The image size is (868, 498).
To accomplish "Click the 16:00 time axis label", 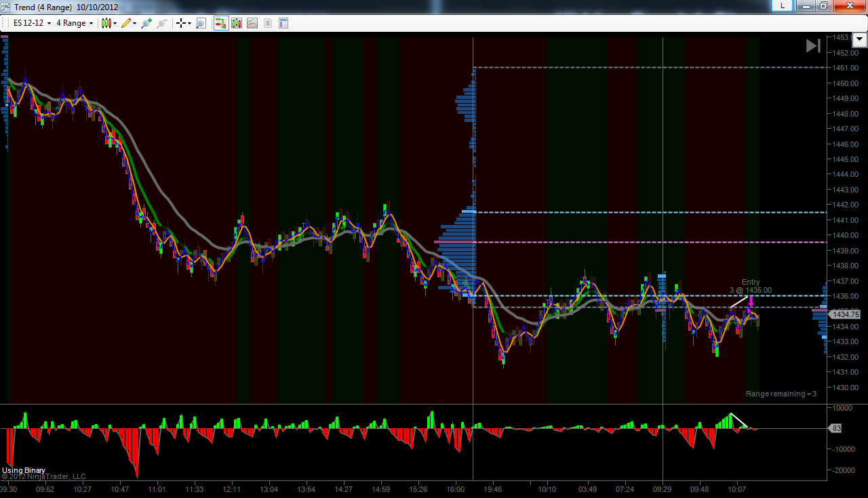I will coord(456,489).
